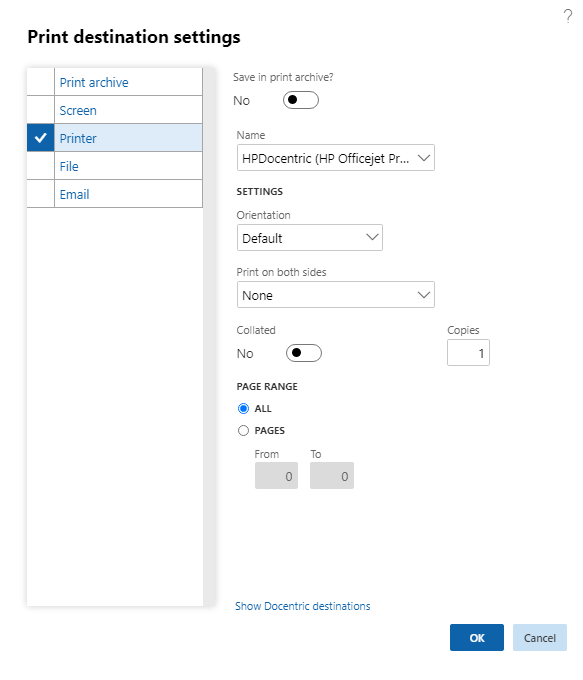The height and width of the screenshot is (680, 583).
Task: Choose the Screen destination
Action: [x=115, y=110]
